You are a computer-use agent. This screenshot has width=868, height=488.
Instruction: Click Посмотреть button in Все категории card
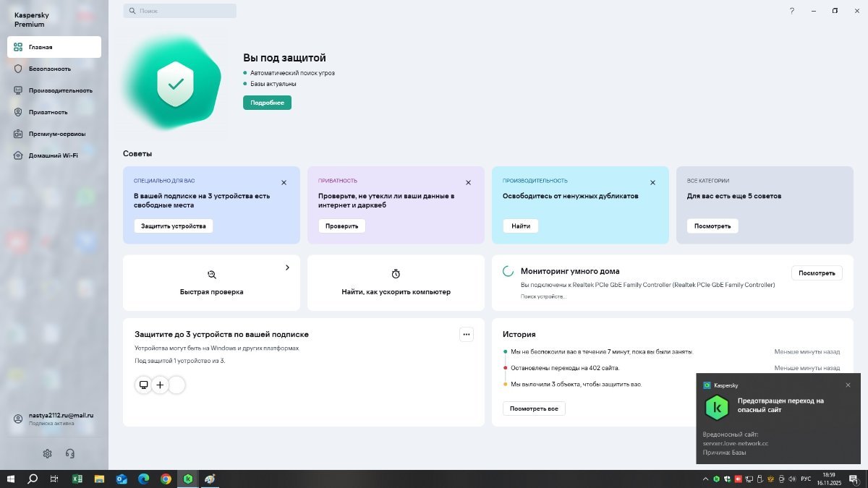(x=712, y=226)
